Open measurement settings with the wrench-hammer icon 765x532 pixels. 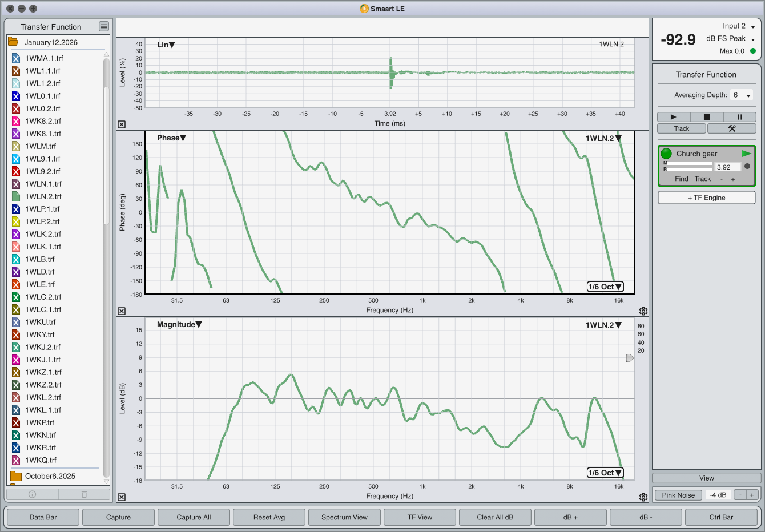(x=731, y=128)
